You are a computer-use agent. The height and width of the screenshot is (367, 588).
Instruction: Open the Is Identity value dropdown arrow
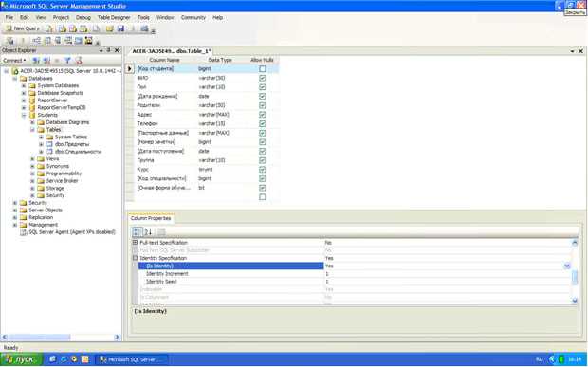click(566, 266)
